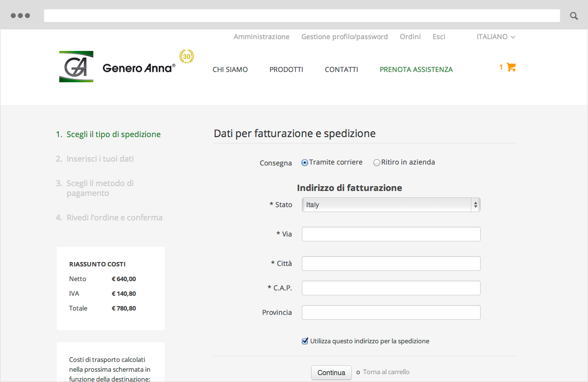Viewport: 588px width, 382px height.
Task: Go to the CONTATTI page
Action: coord(341,70)
